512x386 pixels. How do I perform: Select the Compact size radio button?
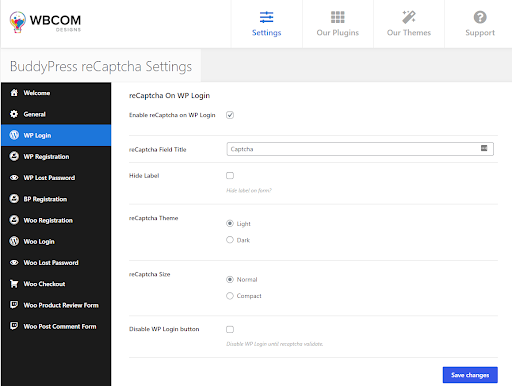pos(230,296)
